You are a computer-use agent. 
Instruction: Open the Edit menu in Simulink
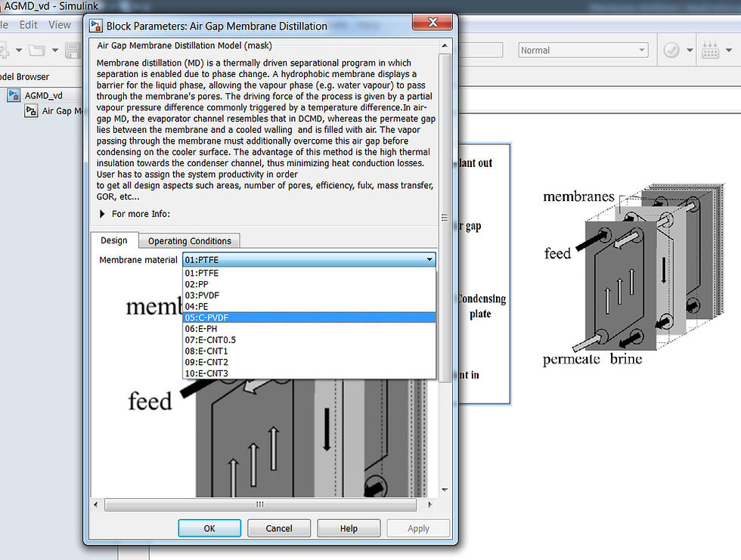click(29, 25)
